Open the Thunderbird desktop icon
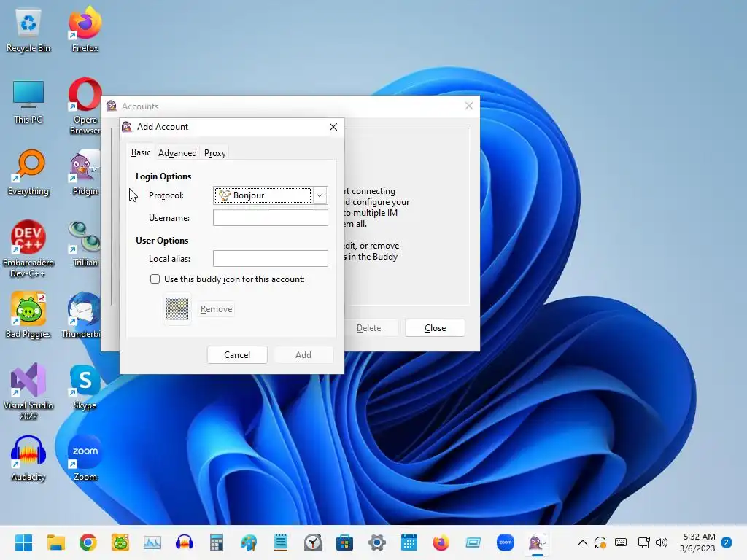Image resolution: width=747 pixels, height=560 pixels. click(x=82, y=316)
